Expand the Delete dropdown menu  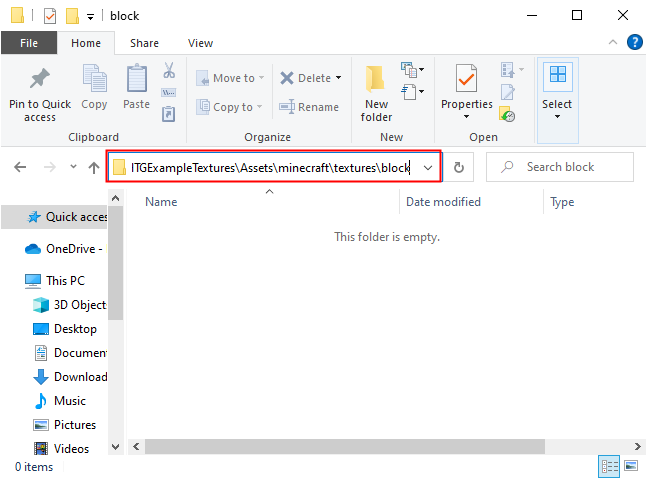pos(338,78)
